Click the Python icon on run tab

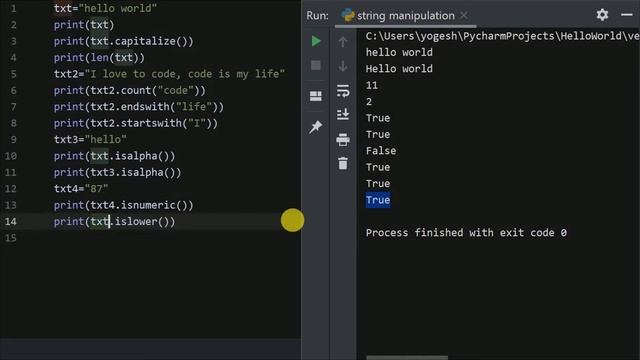pyautogui.click(x=348, y=16)
